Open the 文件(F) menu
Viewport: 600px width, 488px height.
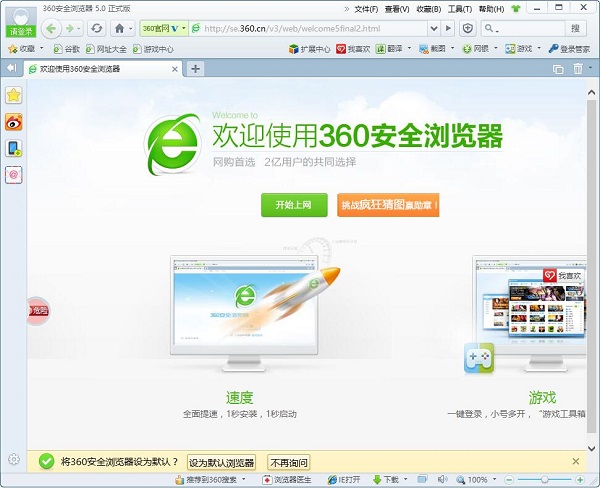(x=364, y=8)
